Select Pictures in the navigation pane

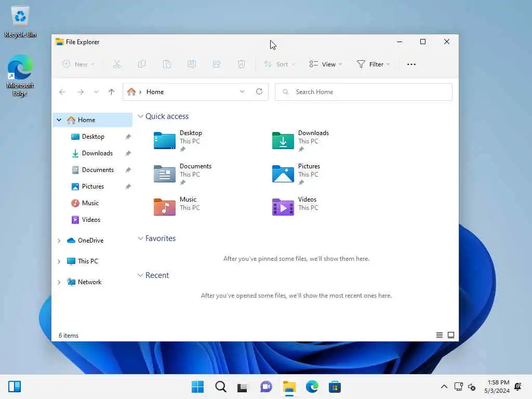point(92,187)
